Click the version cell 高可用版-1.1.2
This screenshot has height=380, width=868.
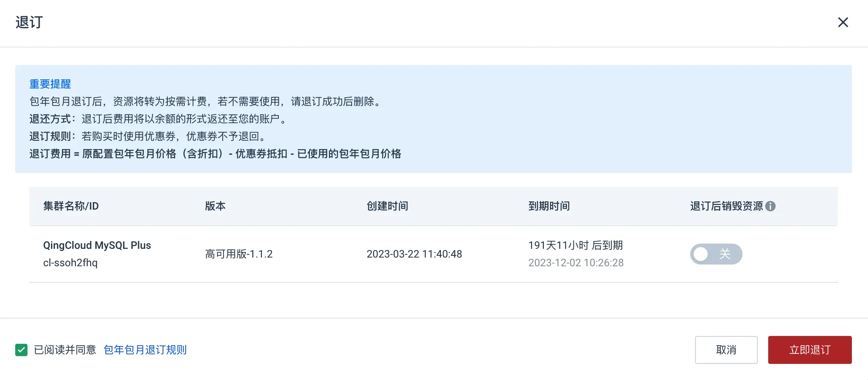[x=239, y=254]
